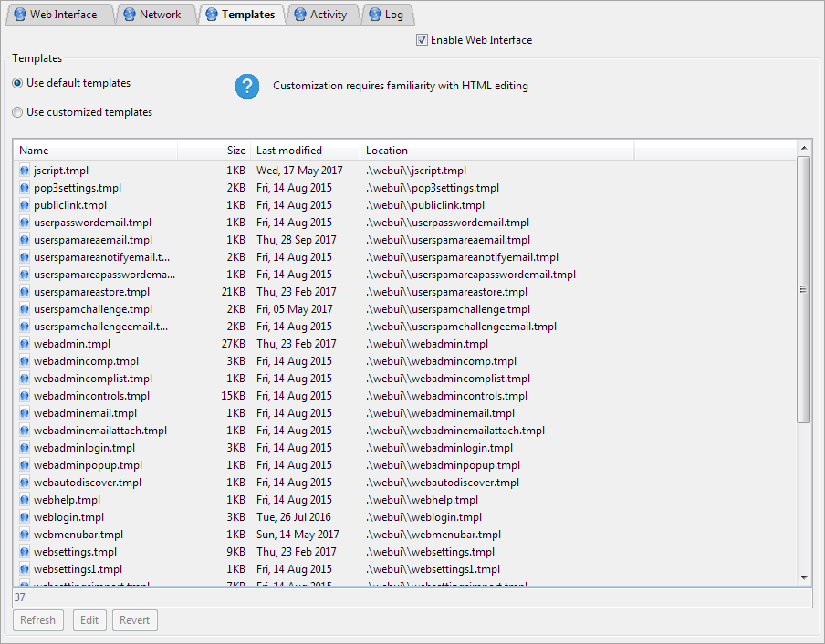This screenshot has width=825, height=644.
Task: Click the jscript.tmpl file icon
Action: [x=25, y=171]
